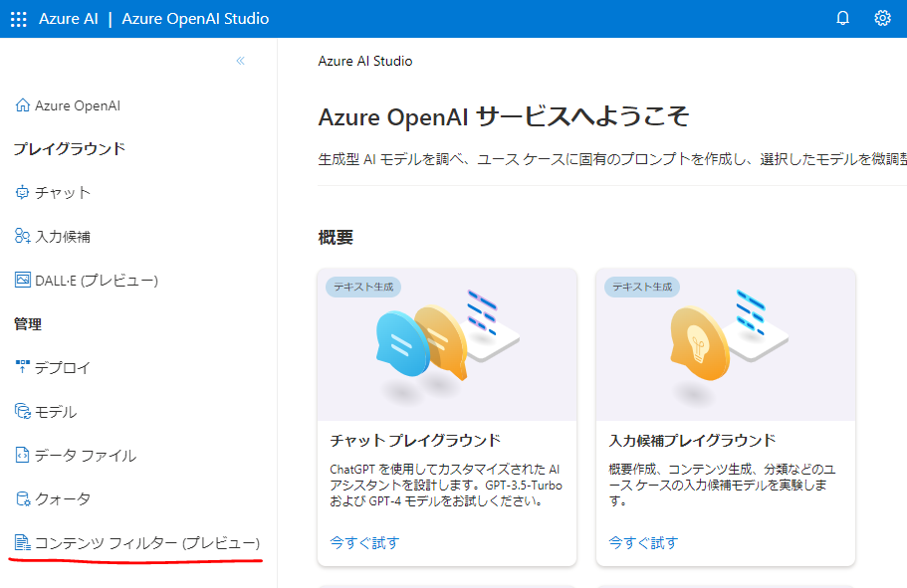The height and width of the screenshot is (588, 907).
Task: Open the notifications bell
Action: pyautogui.click(x=843, y=19)
